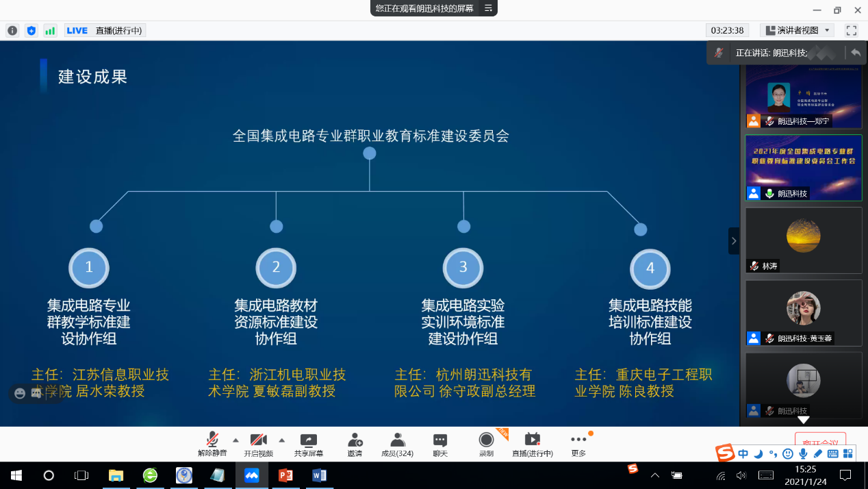Viewport: 868px width, 489px height.
Task: Open the 直播(进行中) live stream control
Action: [532, 440]
